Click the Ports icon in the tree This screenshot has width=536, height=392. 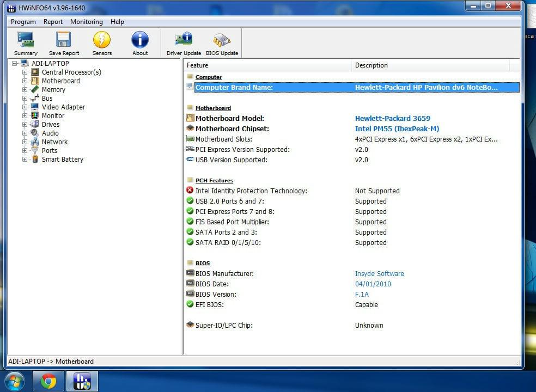(x=35, y=150)
